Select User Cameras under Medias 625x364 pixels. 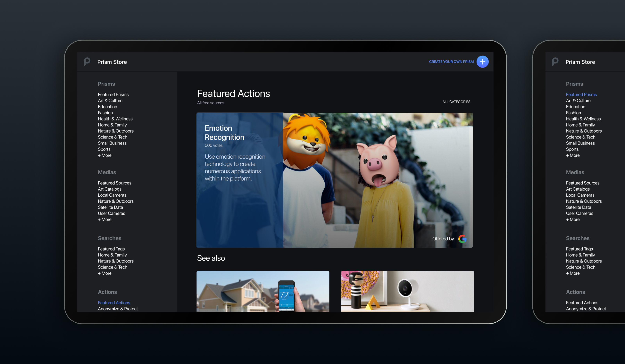(111, 213)
